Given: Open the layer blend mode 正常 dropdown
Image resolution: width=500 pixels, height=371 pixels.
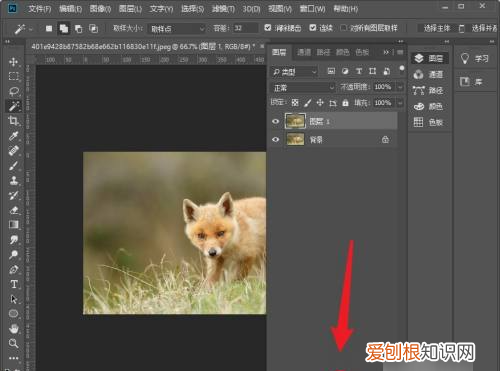Looking at the screenshot, I should (302, 88).
